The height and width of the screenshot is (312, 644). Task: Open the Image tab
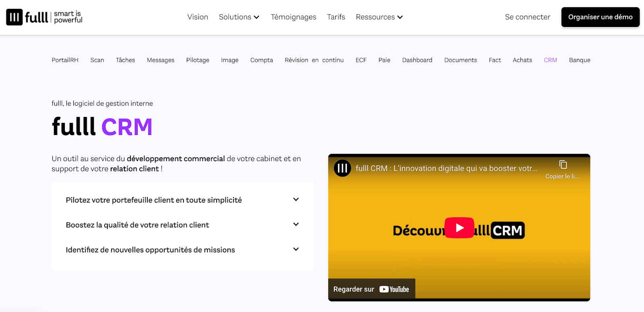(x=229, y=60)
